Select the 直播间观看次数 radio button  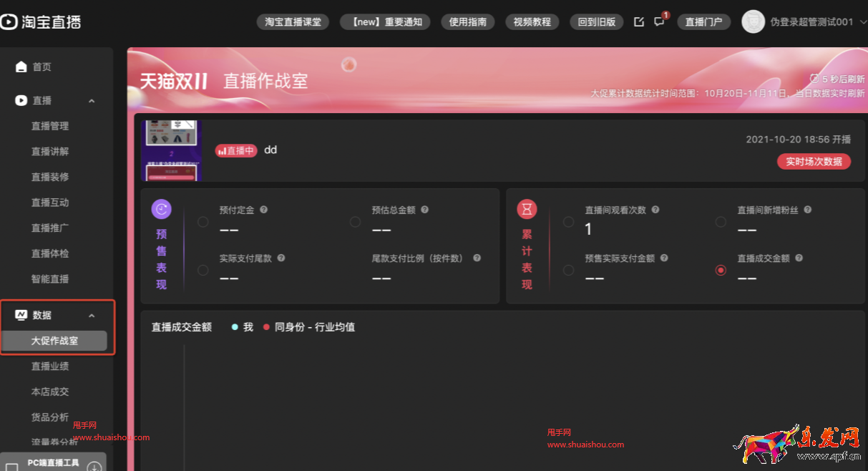click(569, 222)
